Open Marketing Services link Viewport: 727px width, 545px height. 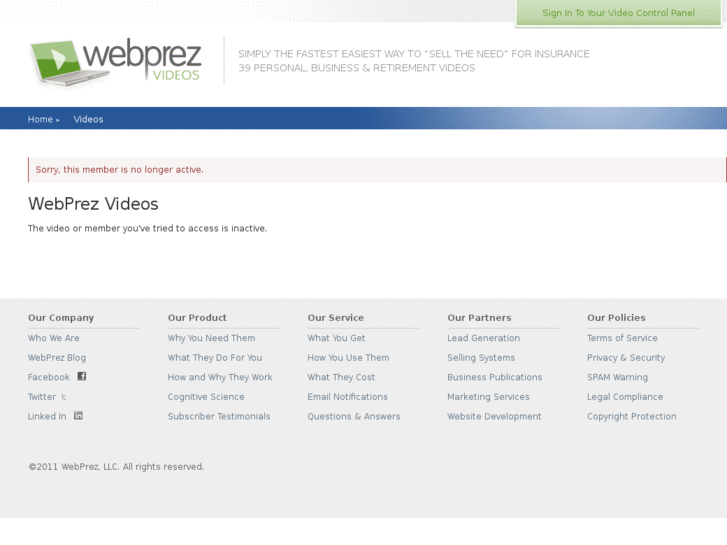click(x=488, y=397)
